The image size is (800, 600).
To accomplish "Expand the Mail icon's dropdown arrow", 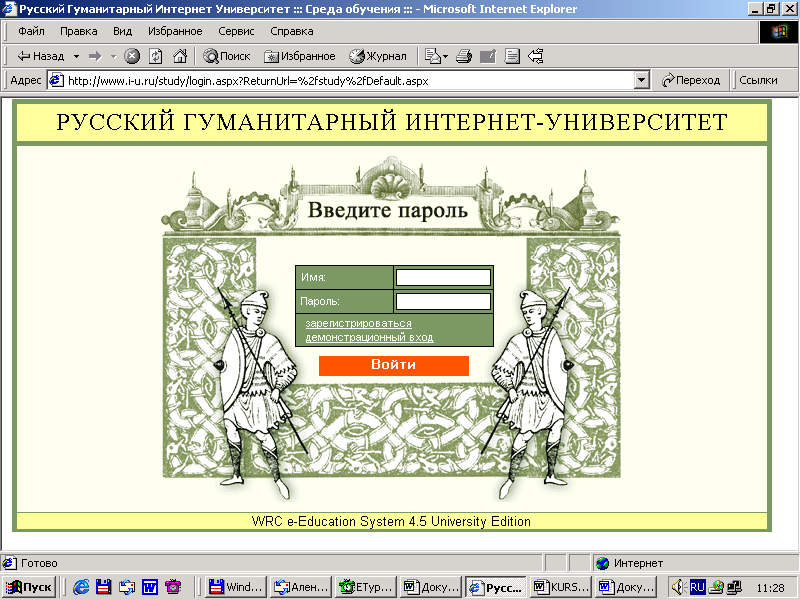I will [445, 56].
